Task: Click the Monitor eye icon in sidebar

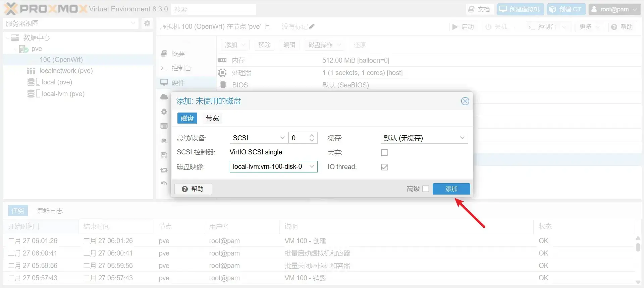Action: coord(164,141)
